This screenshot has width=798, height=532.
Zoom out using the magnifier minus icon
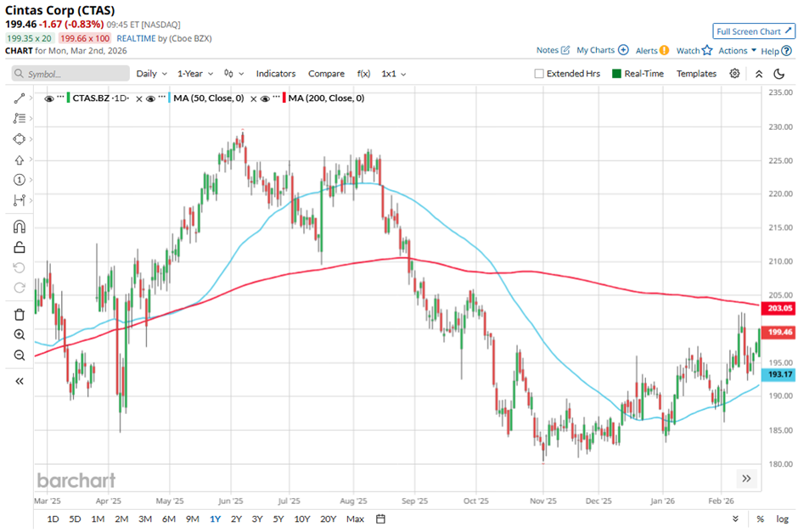pyautogui.click(x=20, y=355)
